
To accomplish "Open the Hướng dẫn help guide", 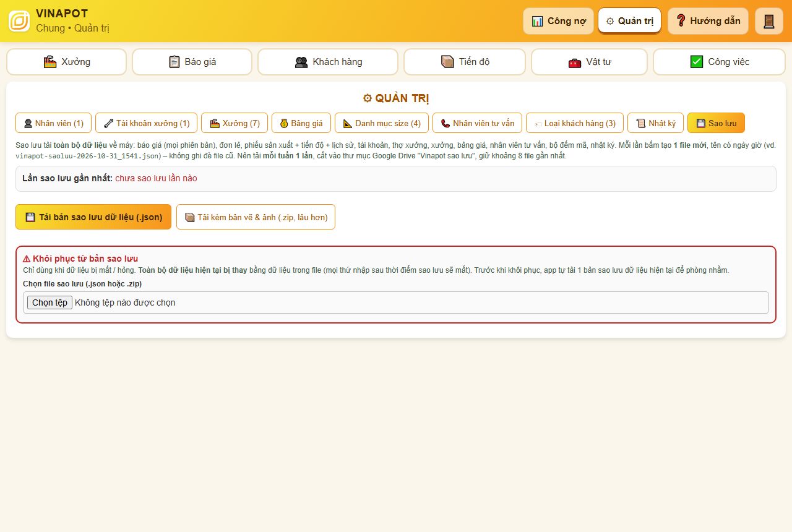I will [x=708, y=21].
